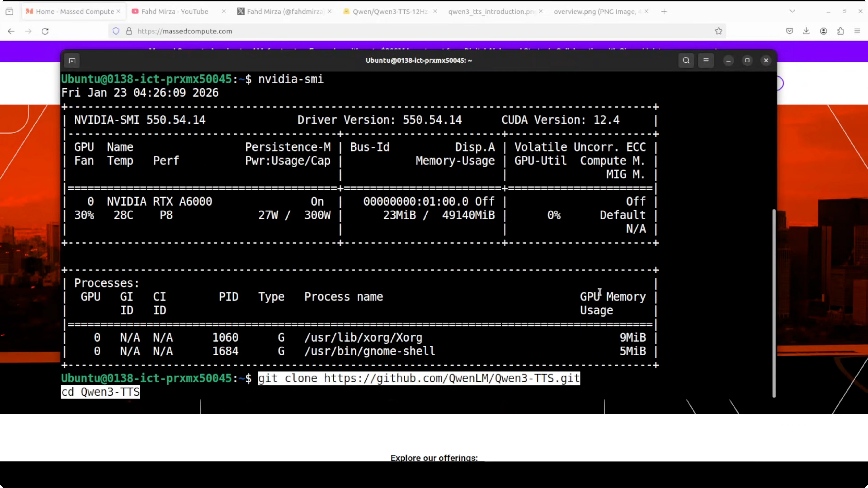Open Firefox downloads panel
The width and height of the screenshot is (868, 488).
coord(806,31)
